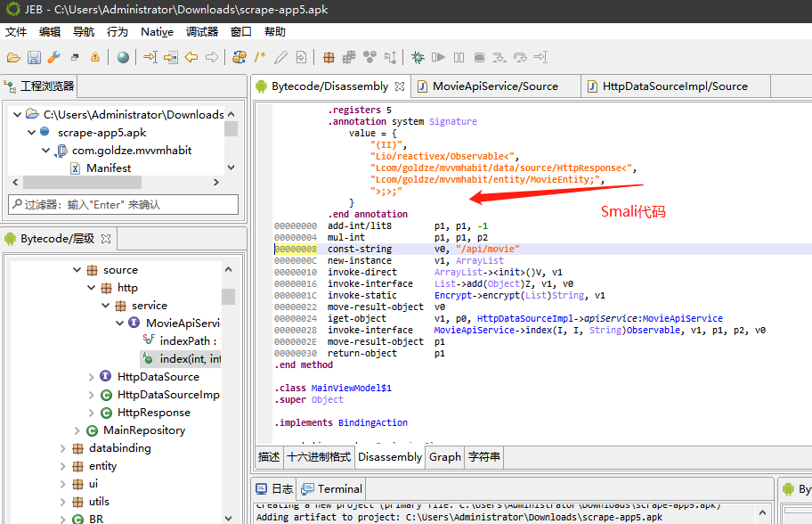Click the hierarchy tree vertical scrollbar thumb
812x524 pixels.
coord(228,297)
